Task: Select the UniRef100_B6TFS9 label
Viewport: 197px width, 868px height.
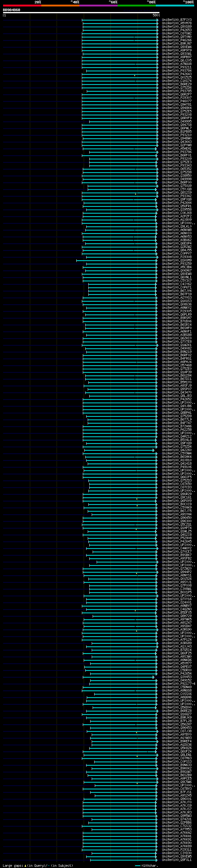Action: (x=176, y=294)
